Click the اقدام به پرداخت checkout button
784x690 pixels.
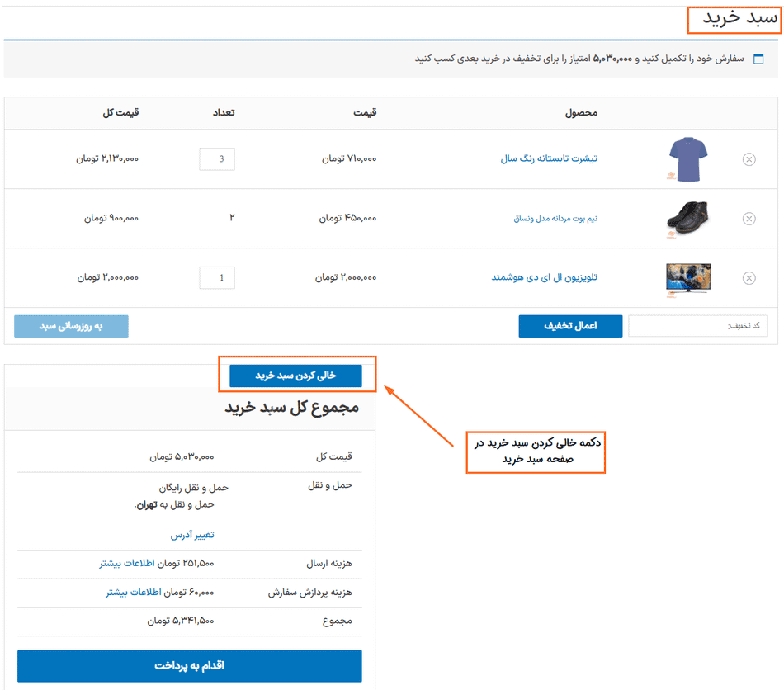[190, 666]
